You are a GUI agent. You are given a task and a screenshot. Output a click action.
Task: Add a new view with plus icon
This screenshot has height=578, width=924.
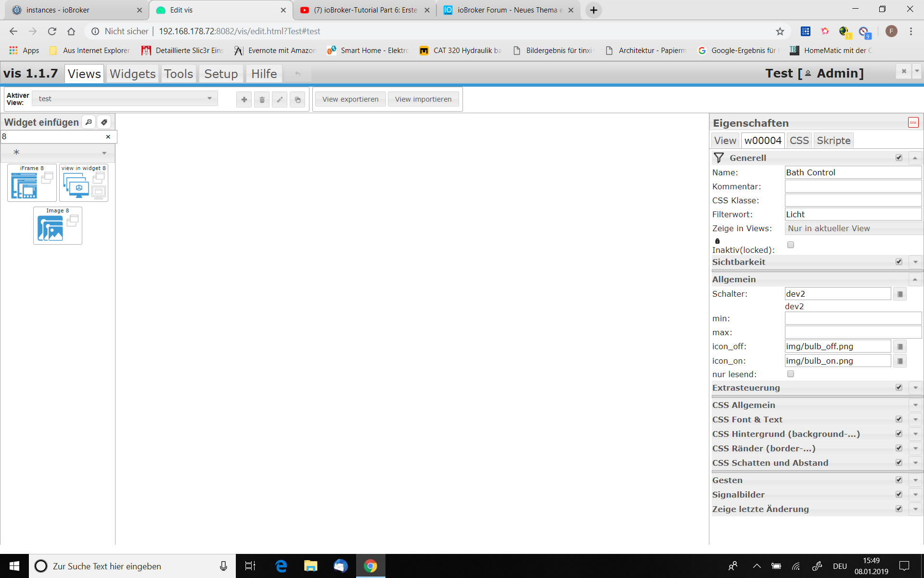coord(244,100)
